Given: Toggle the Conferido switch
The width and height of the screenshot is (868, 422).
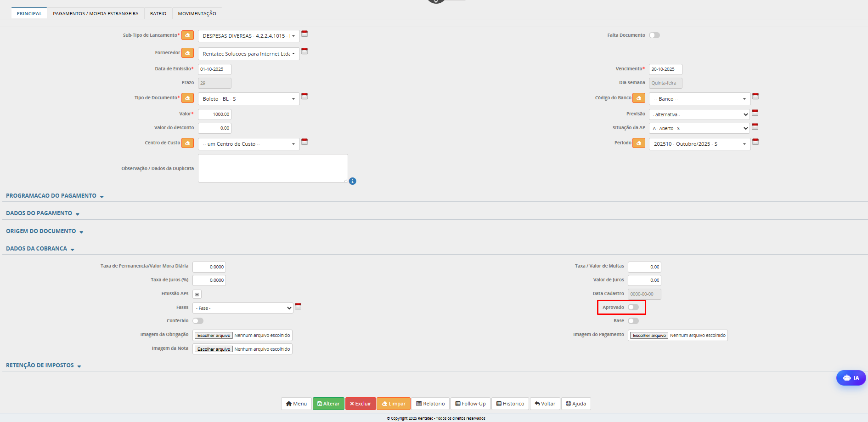Looking at the screenshot, I should (198, 321).
